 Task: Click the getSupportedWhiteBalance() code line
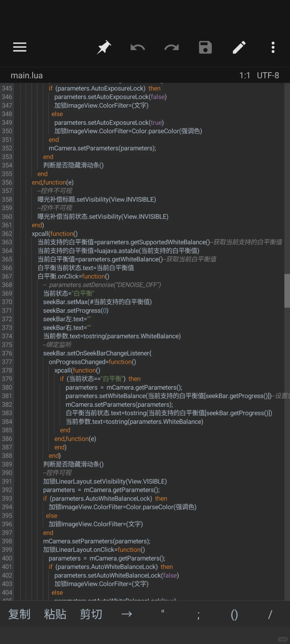[160, 242]
